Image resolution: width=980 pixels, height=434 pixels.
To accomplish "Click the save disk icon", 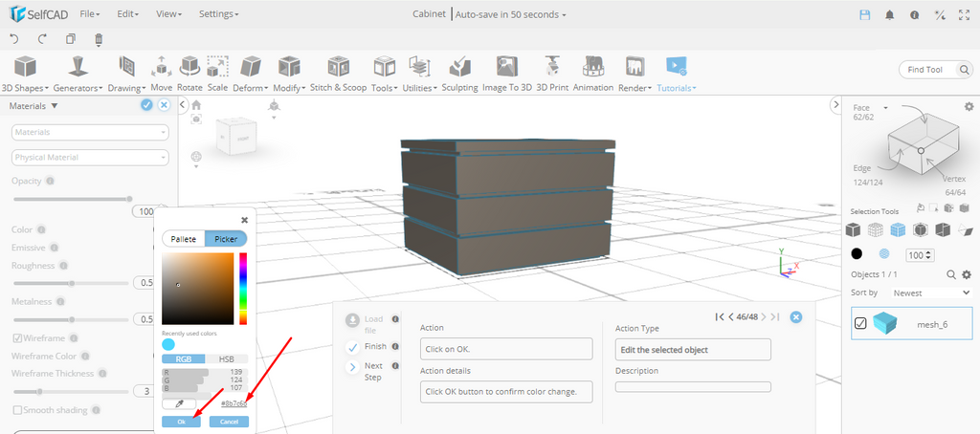I will point(865,14).
